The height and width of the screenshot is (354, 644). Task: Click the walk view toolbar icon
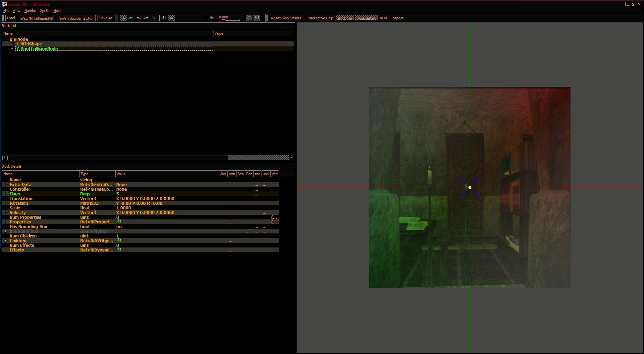(154, 18)
